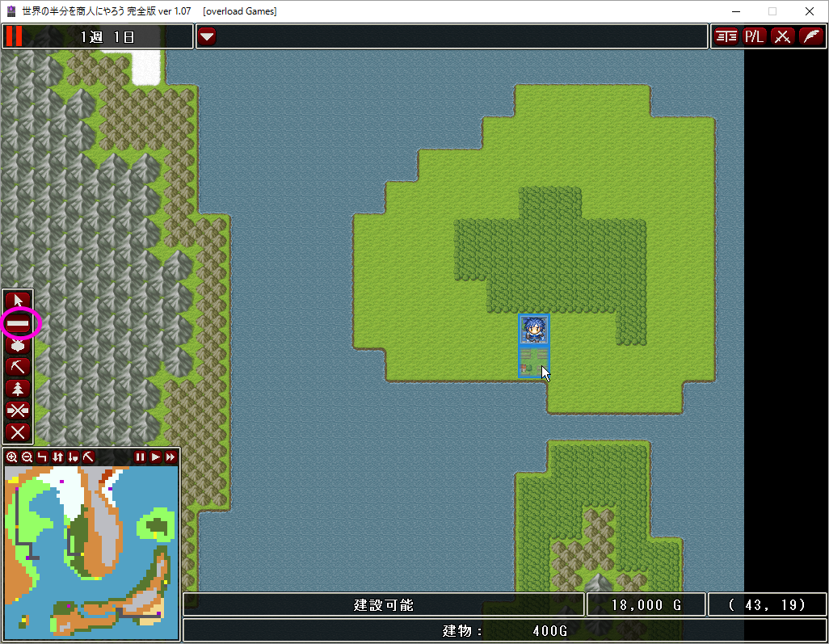
Task: Set game speed to fast forward
Action: pyautogui.click(x=170, y=457)
